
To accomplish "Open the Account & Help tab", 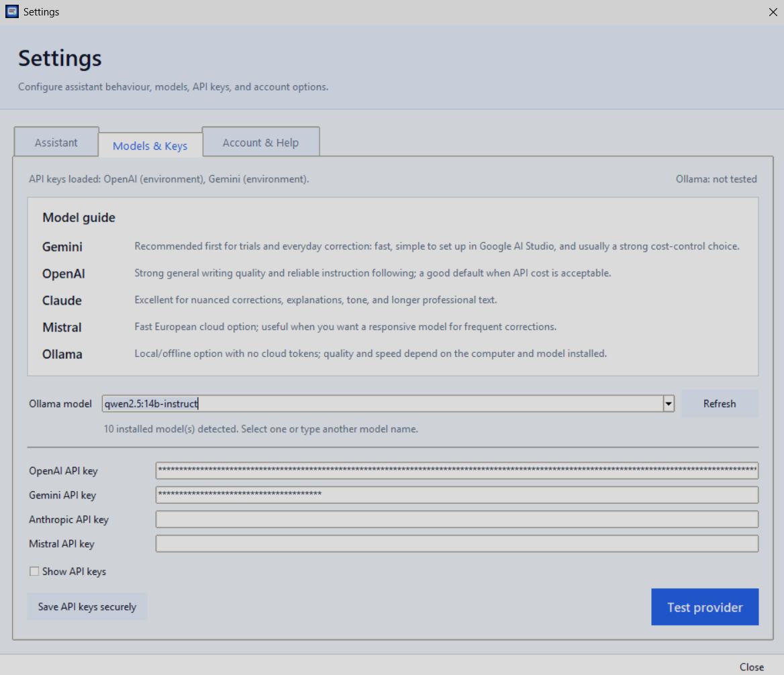I will coord(260,142).
